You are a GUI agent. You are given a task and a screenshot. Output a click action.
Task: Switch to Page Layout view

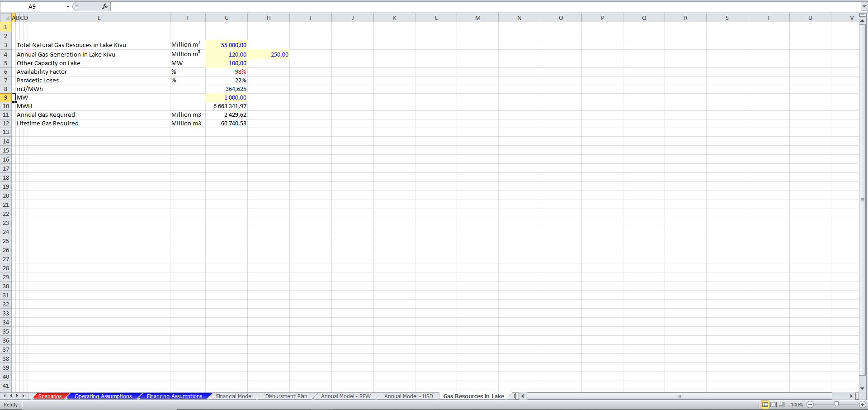(774, 405)
